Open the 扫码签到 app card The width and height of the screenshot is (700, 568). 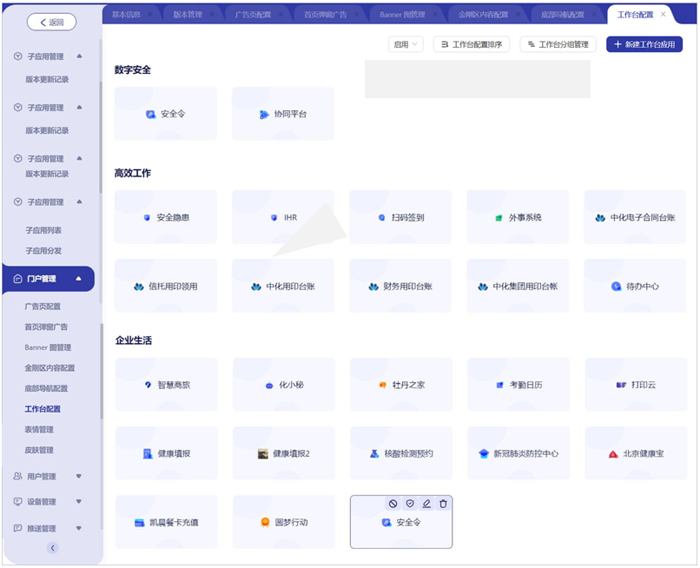[x=400, y=217]
